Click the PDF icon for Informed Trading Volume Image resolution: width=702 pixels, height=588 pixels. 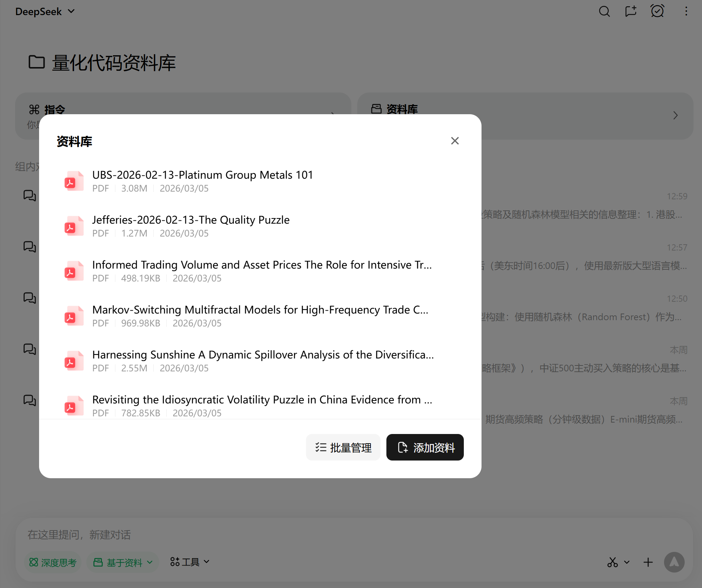point(74,271)
